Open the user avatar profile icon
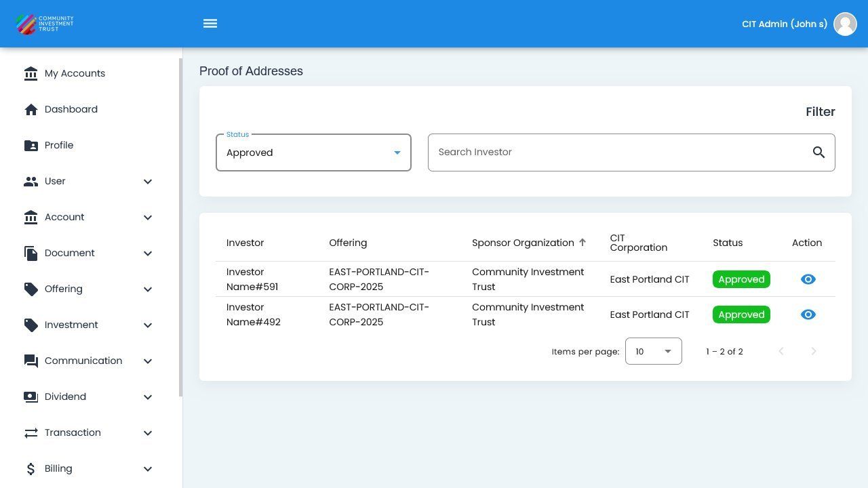The image size is (868, 488). point(845,24)
